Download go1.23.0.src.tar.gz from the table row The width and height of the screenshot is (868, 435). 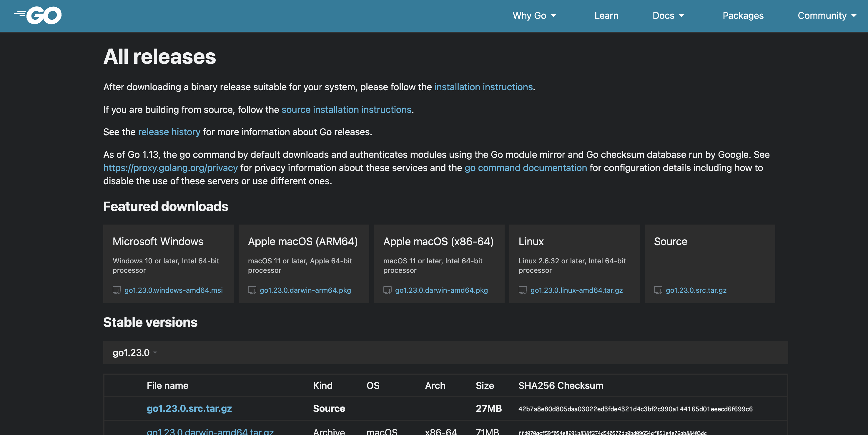[189, 409]
